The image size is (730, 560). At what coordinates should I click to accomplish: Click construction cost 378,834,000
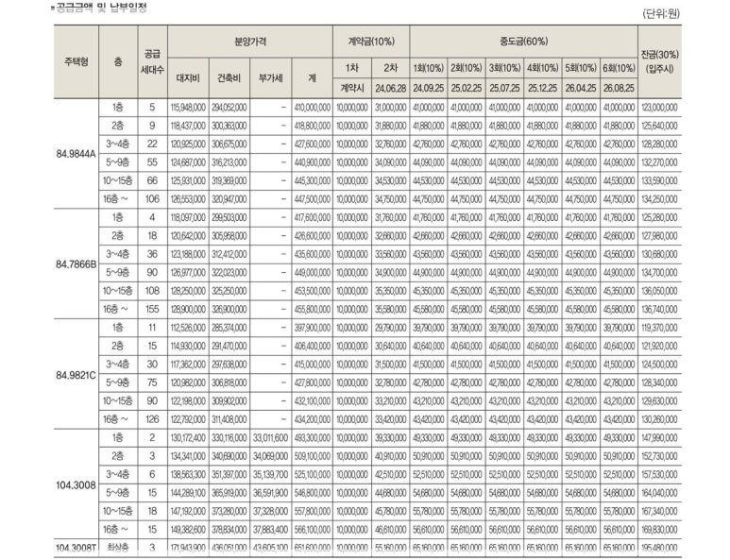point(229,529)
